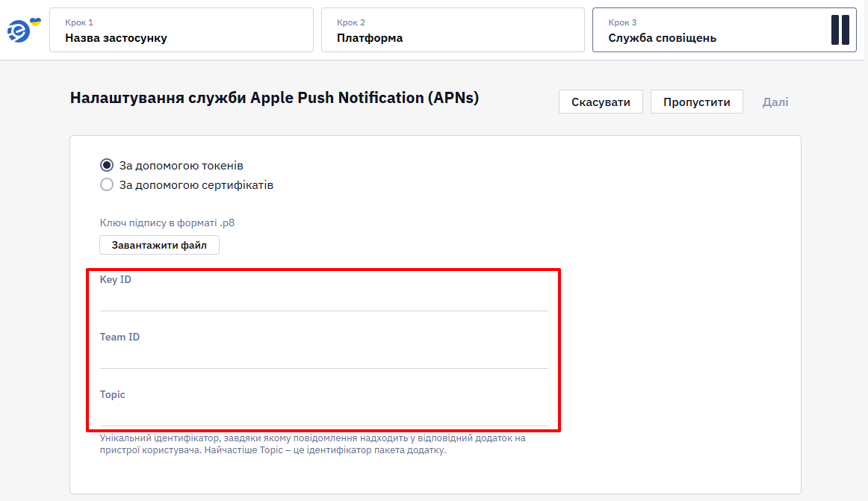Image resolution: width=868 pixels, height=501 pixels.
Task: Focus the Topic input field
Action: pos(324,414)
